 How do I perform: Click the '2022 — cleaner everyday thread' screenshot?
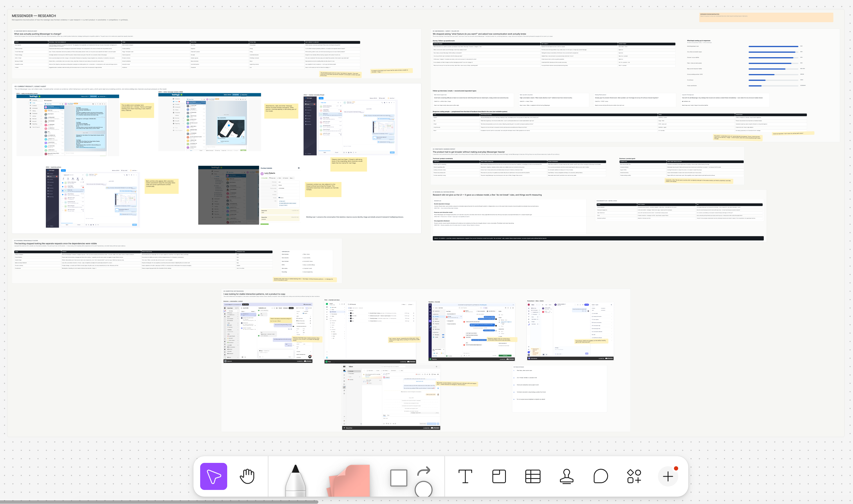click(x=350, y=126)
